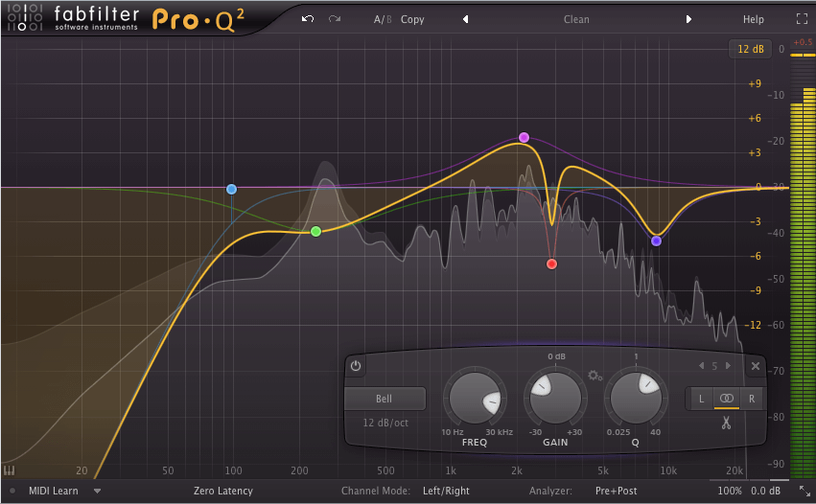Open the 12 dB/oct slope selector
Image resolution: width=816 pixels, height=504 pixels.
coord(385,423)
